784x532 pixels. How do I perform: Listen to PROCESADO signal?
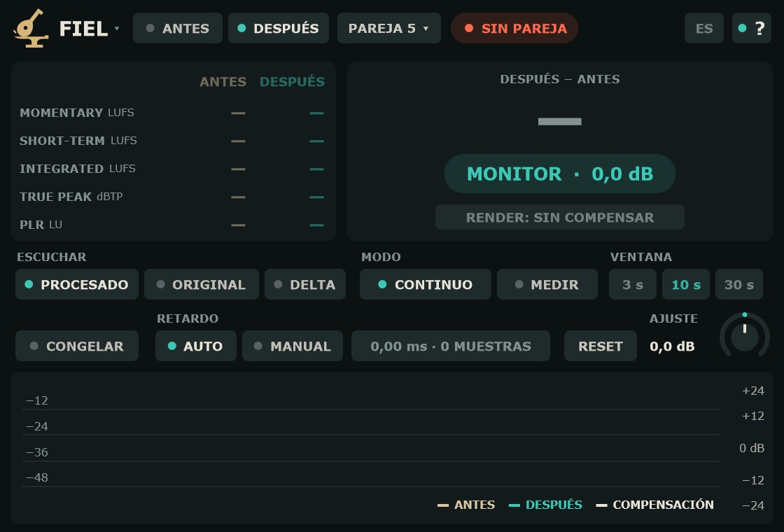coord(77,284)
